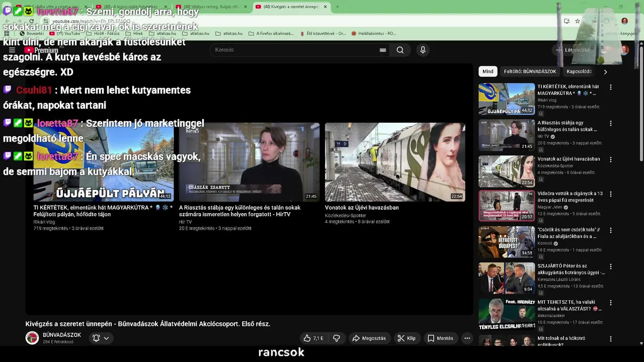Open options menu for A Riasztás stábja sidebar video
The height and width of the screenshot is (362, 644).
(611, 123)
